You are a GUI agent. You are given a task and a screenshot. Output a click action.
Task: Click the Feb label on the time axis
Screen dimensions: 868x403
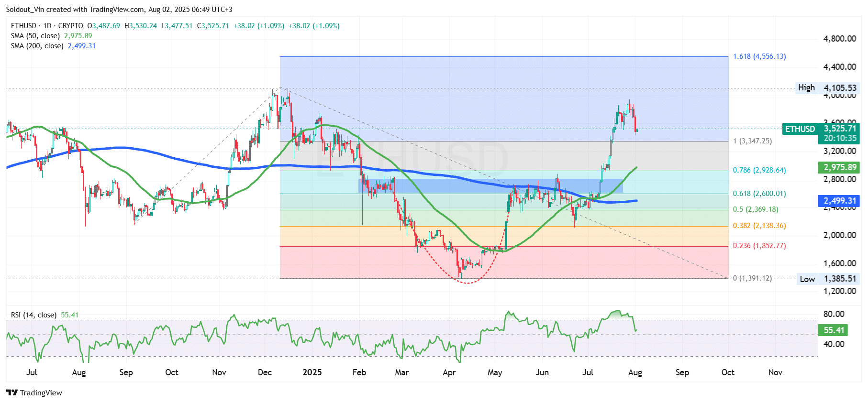click(359, 372)
